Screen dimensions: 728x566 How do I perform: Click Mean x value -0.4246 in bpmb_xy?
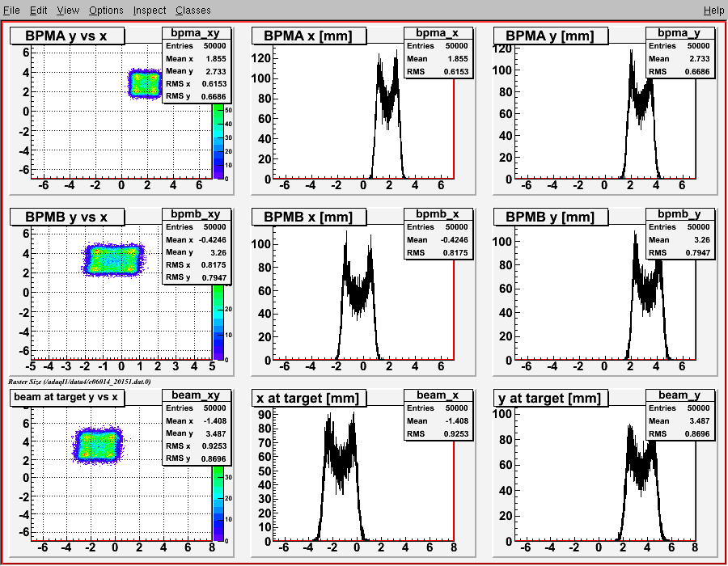click(x=213, y=240)
